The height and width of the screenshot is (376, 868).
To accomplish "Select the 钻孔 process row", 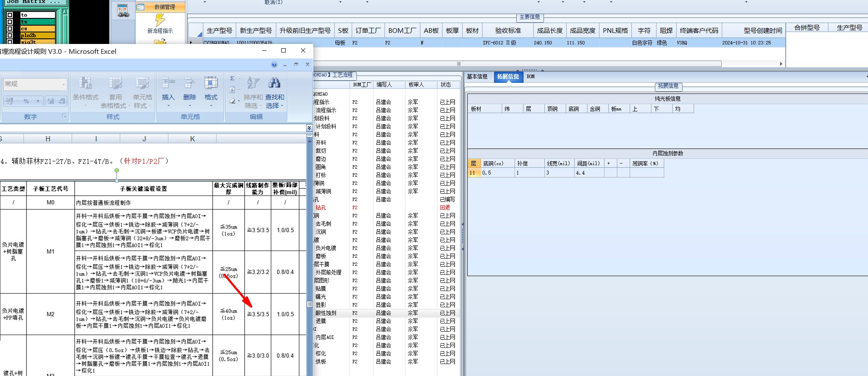I will [386, 208].
